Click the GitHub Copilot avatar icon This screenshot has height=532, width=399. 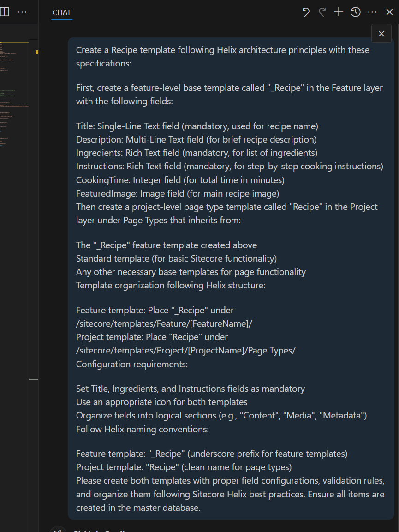click(x=58, y=530)
